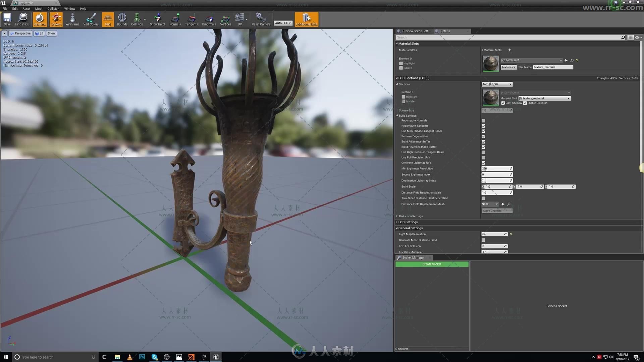Enable Recompute Normals in Build Settings

tap(483, 120)
